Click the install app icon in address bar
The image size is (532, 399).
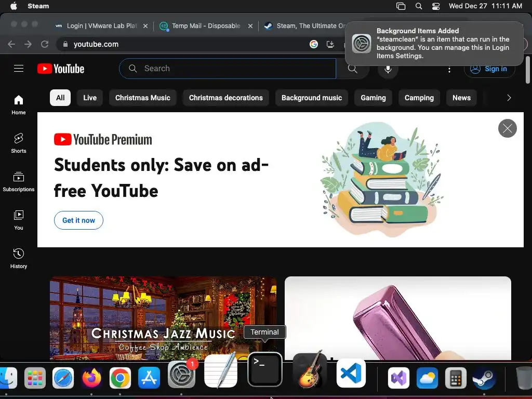(330, 44)
